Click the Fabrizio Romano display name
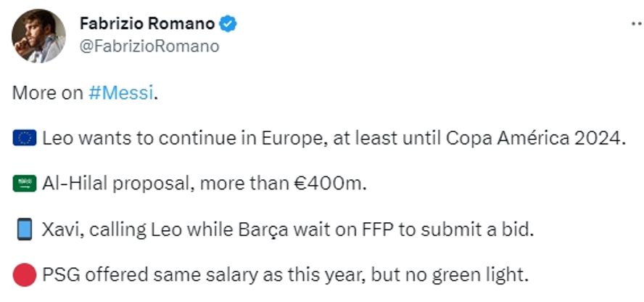The image size is (644, 302). (x=146, y=24)
